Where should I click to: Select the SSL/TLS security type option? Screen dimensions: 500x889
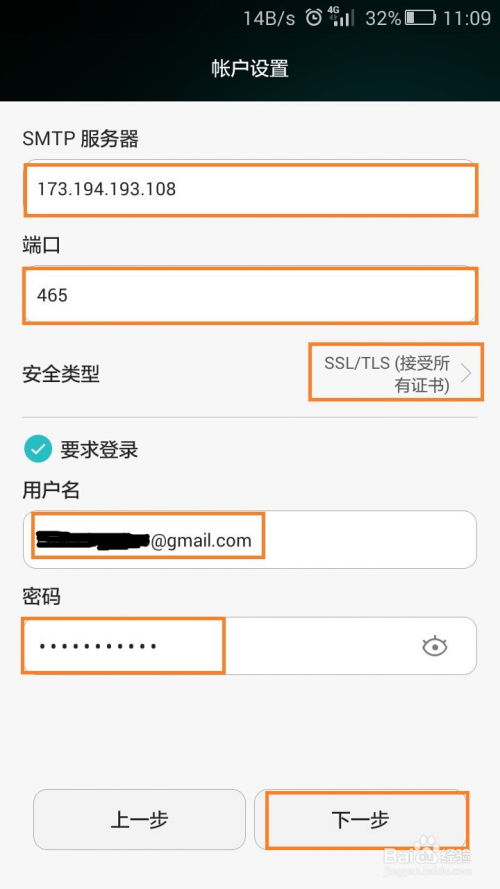[x=387, y=374]
